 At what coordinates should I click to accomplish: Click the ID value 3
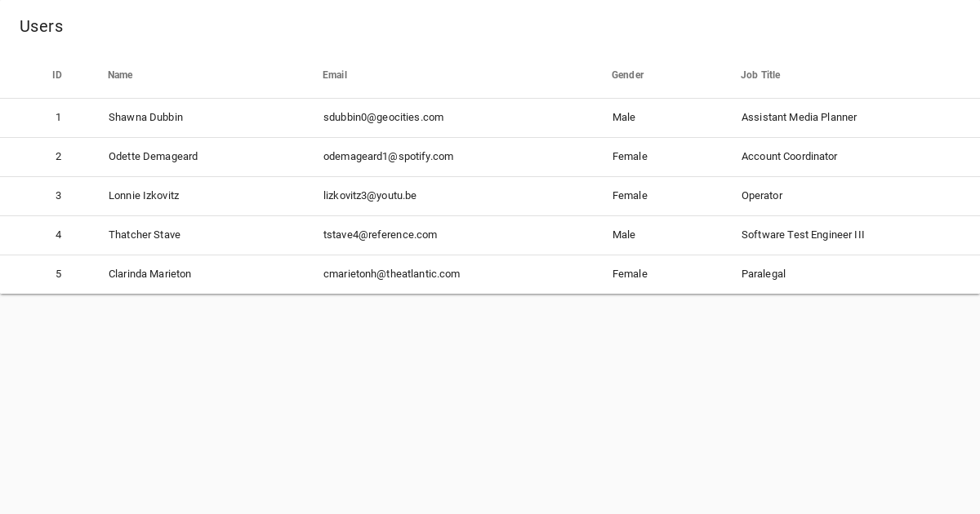(58, 196)
